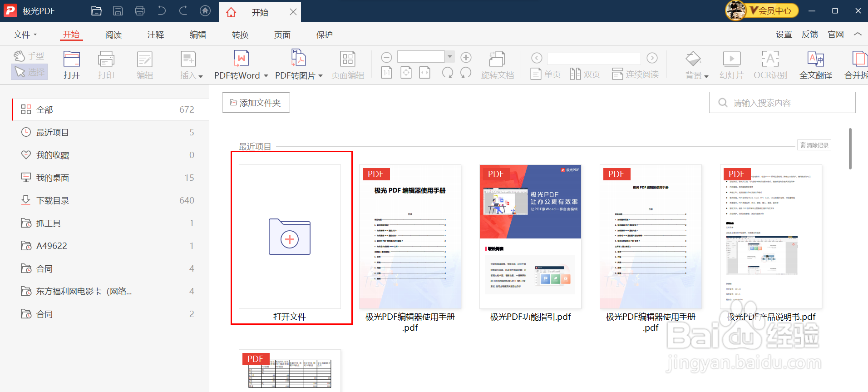Open the 文件 file menu dropdown

(25, 35)
